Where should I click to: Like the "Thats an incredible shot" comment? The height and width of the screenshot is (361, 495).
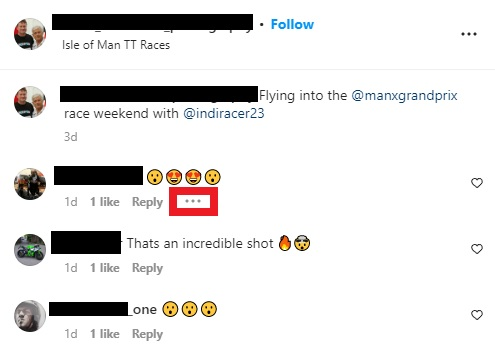coord(477,249)
